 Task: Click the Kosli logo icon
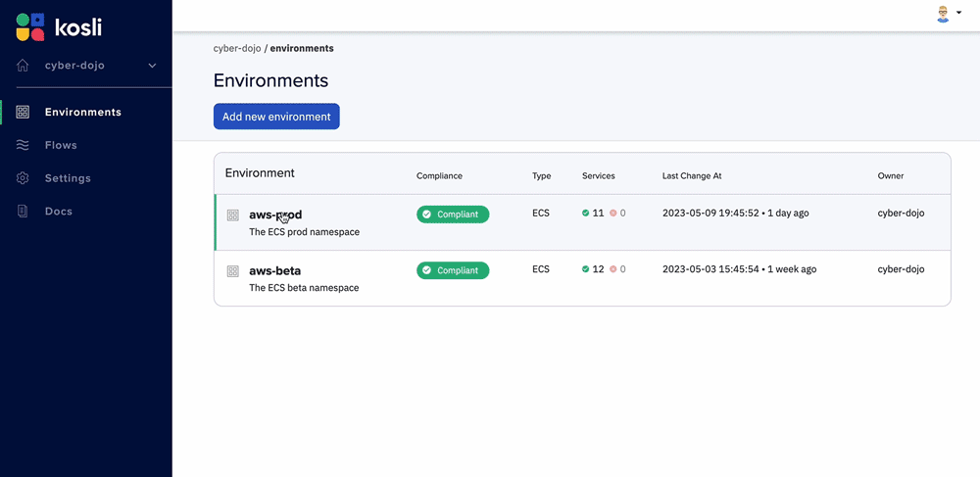pyautogui.click(x=30, y=26)
